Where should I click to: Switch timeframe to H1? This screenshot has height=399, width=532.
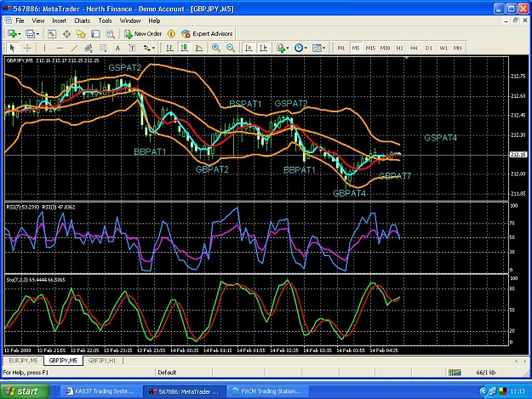click(x=400, y=48)
